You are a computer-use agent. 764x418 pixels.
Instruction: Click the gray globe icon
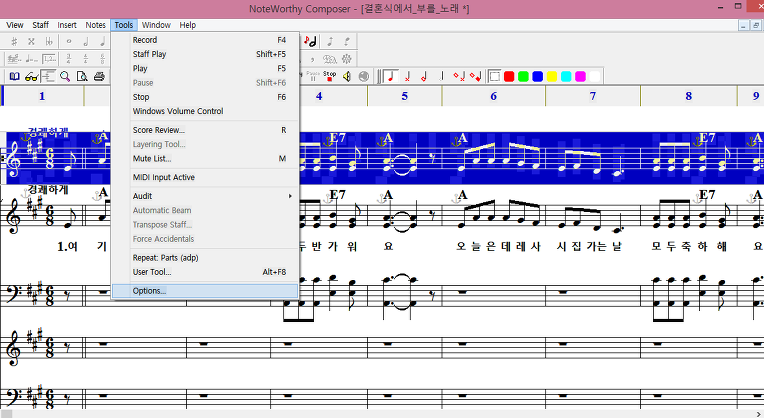click(x=363, y=76)
